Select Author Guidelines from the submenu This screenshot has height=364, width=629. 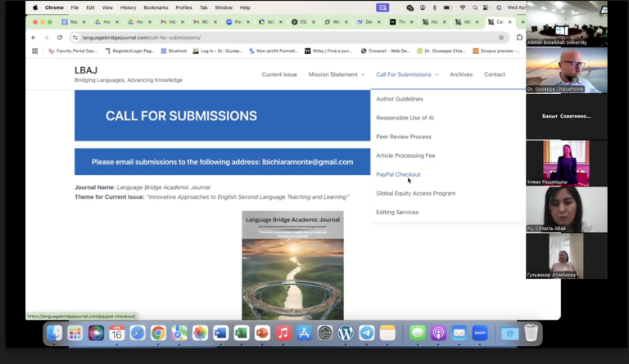[x=400, y=99]
